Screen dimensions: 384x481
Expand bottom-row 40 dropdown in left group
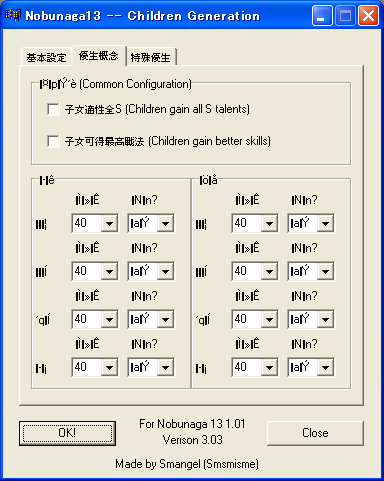click(95, 367)
